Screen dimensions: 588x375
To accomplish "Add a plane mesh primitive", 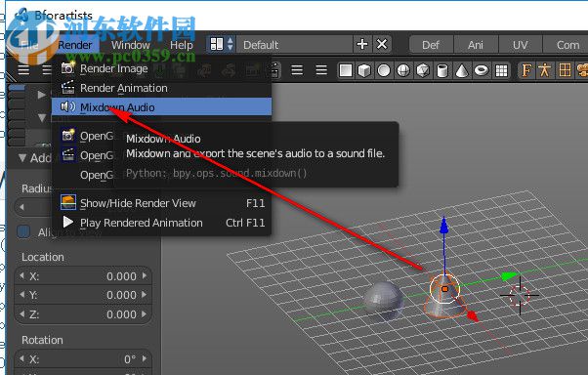I will (x=346, y=70).
